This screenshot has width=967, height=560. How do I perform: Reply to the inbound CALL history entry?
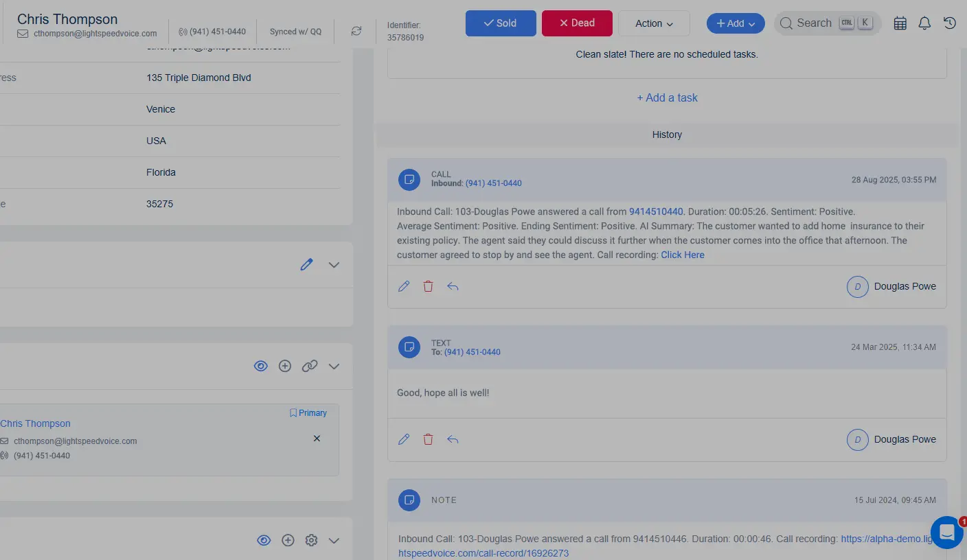(453, 286)
